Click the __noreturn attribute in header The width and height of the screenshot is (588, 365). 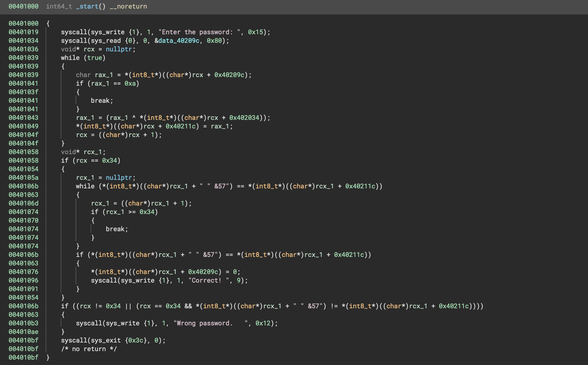pyautogui.click(x=128, y=6)
